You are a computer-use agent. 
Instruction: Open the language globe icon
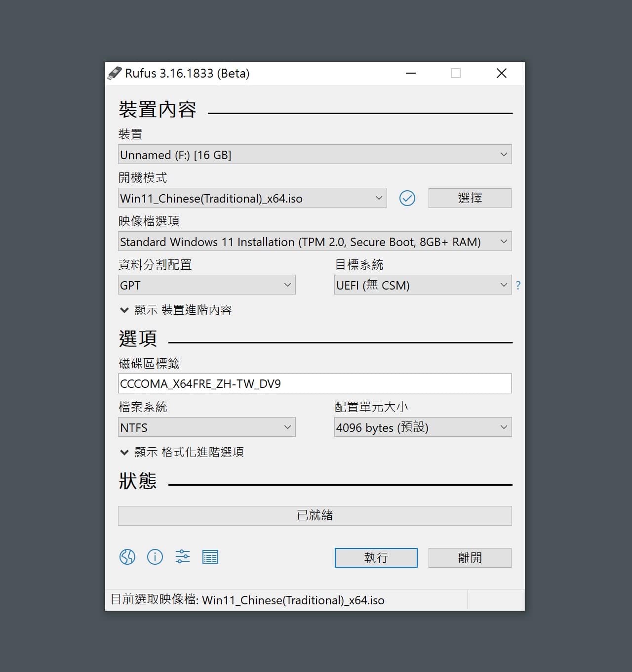[x=127, y=557]
